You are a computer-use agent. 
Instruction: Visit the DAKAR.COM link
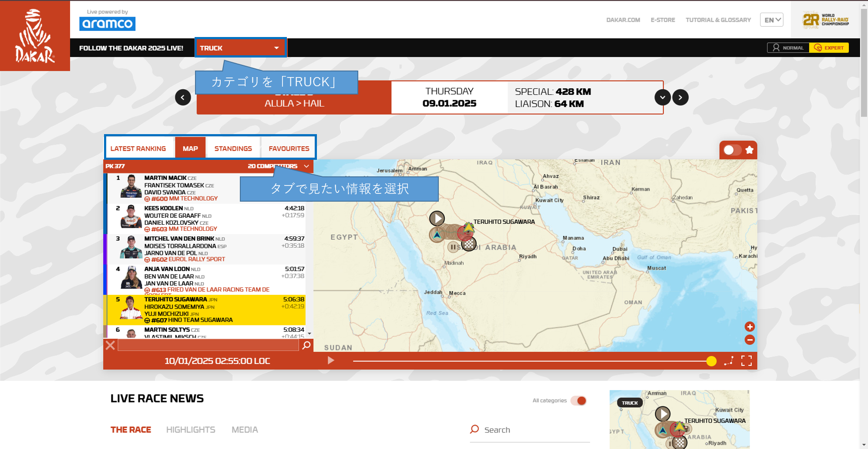click(623, 20)
